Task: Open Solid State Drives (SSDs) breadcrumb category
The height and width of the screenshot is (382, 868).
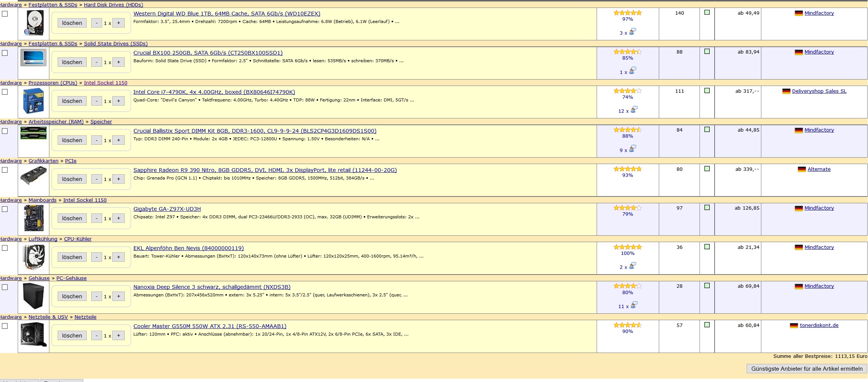Action: click(116, 44)
